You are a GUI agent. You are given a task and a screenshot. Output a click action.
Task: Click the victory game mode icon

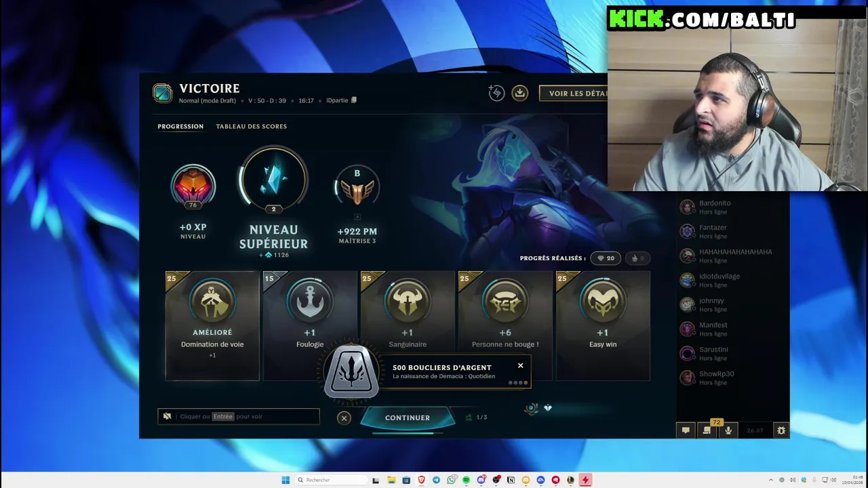(x=162, y=93)
